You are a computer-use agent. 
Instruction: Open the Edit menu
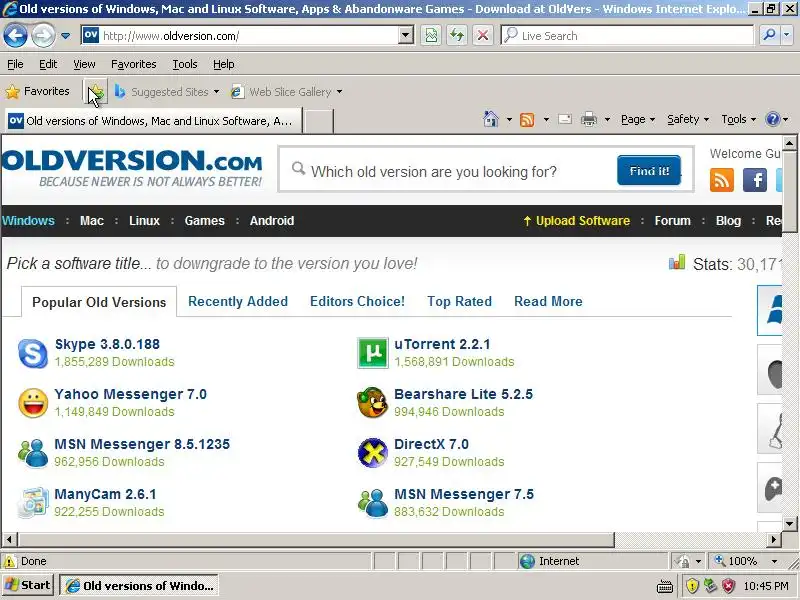(48, 64)
